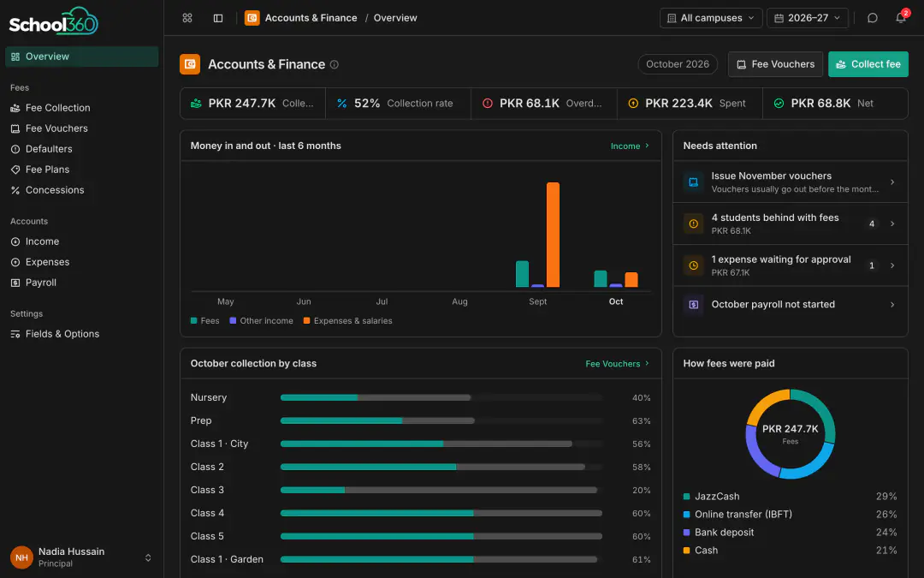Open Fields & Options settings
924x578 pixels.
tap(82, 334)
